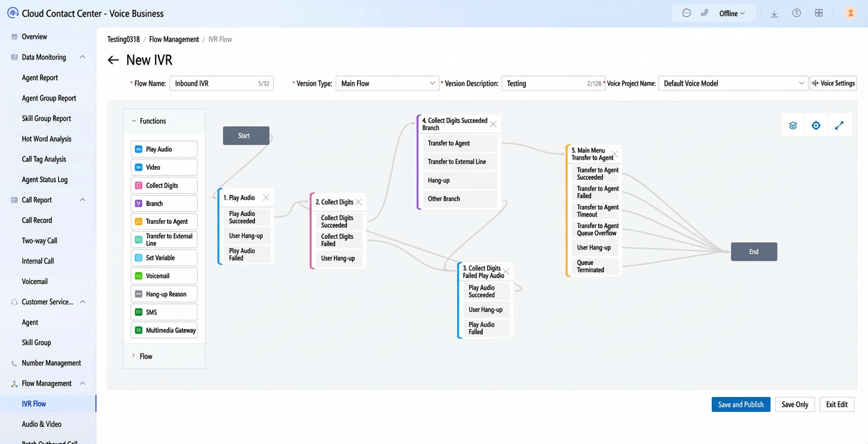
Task: Collapse the Call Report menu
Action: point(83,200)
